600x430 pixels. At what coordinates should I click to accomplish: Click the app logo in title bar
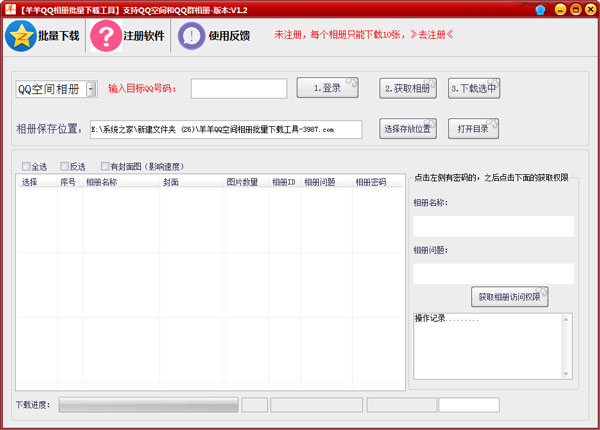click(x=10, y=9)
